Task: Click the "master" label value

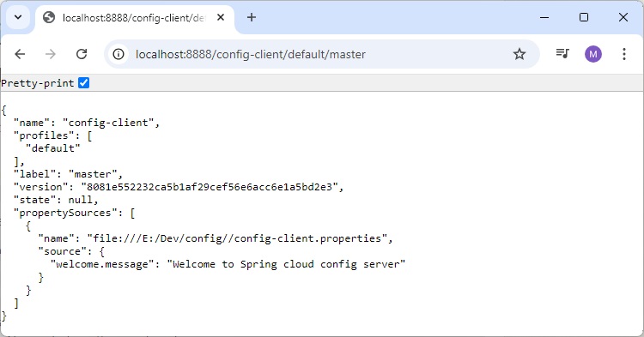Action: click(x=93, y=174)
